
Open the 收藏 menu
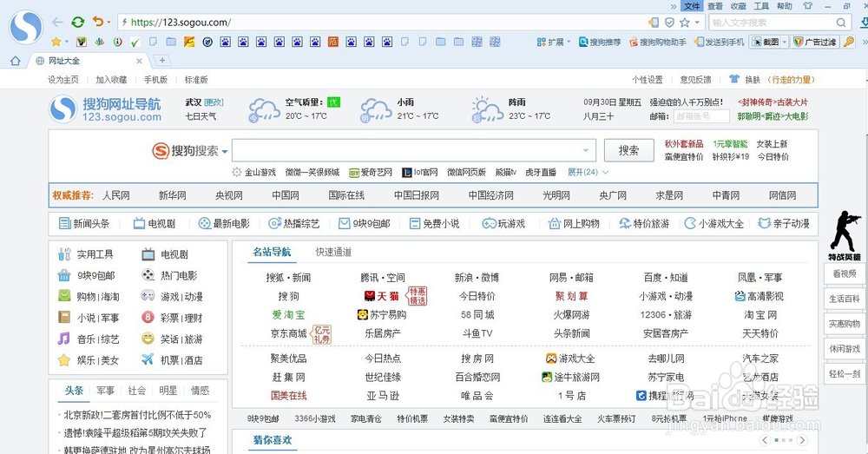(x=739, y=6)
